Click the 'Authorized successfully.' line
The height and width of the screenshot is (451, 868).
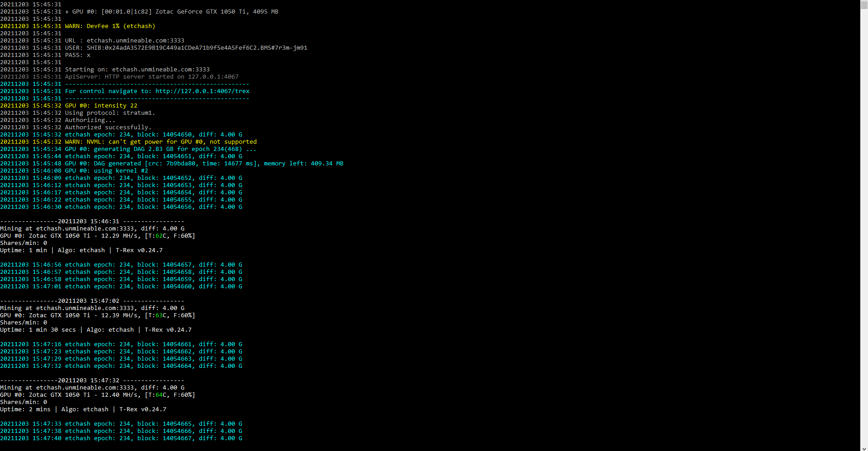[x=76, y=127]
